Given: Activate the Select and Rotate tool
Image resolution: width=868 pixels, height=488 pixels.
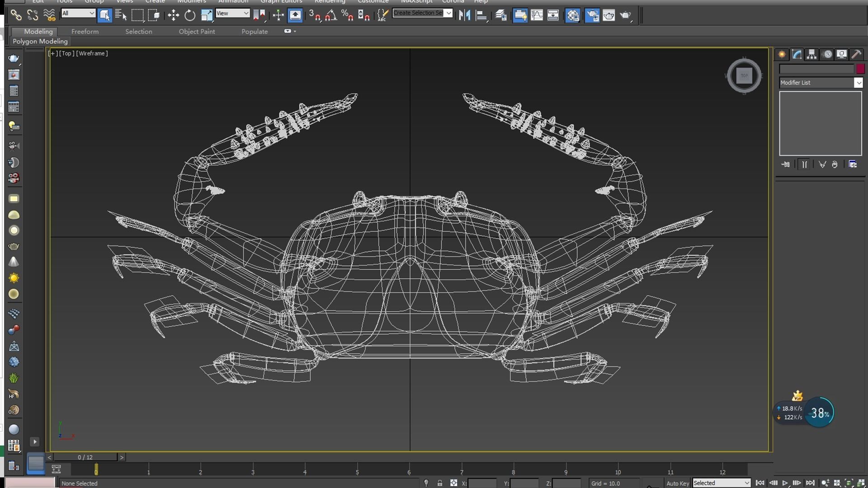Looking at the screenshot, I should 190,15.
